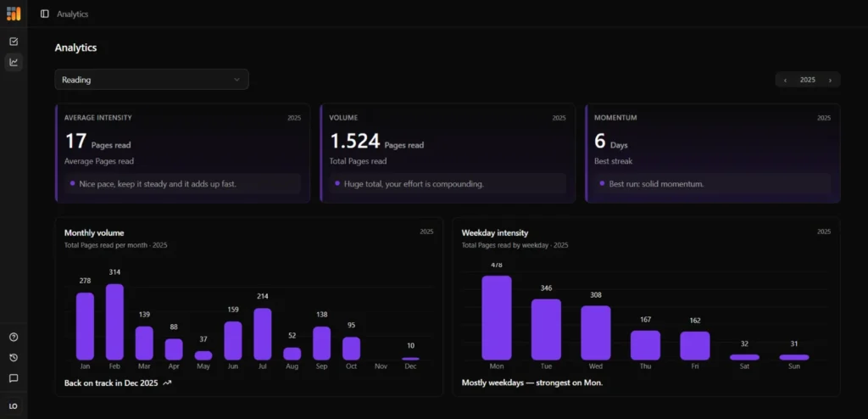Screen dimensions: 868x419
Task: Click the 'Huge total' insight message
Action: tap(448, 183)
